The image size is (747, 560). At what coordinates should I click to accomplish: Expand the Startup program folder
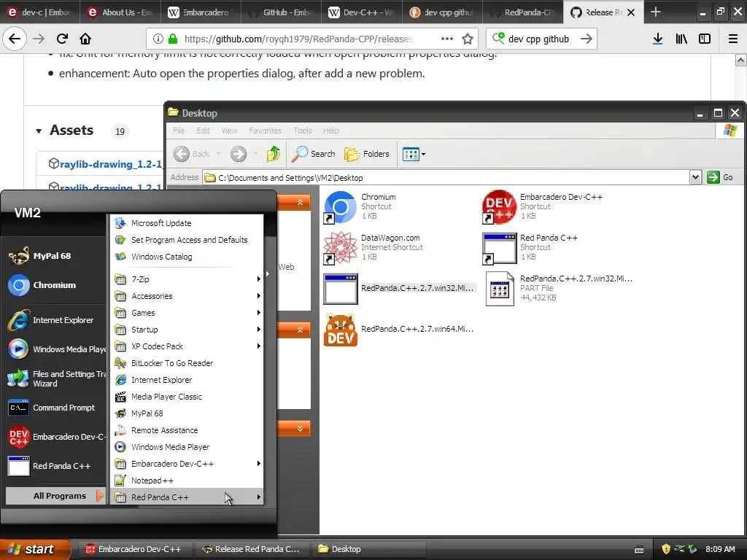(x=187, y=330)
